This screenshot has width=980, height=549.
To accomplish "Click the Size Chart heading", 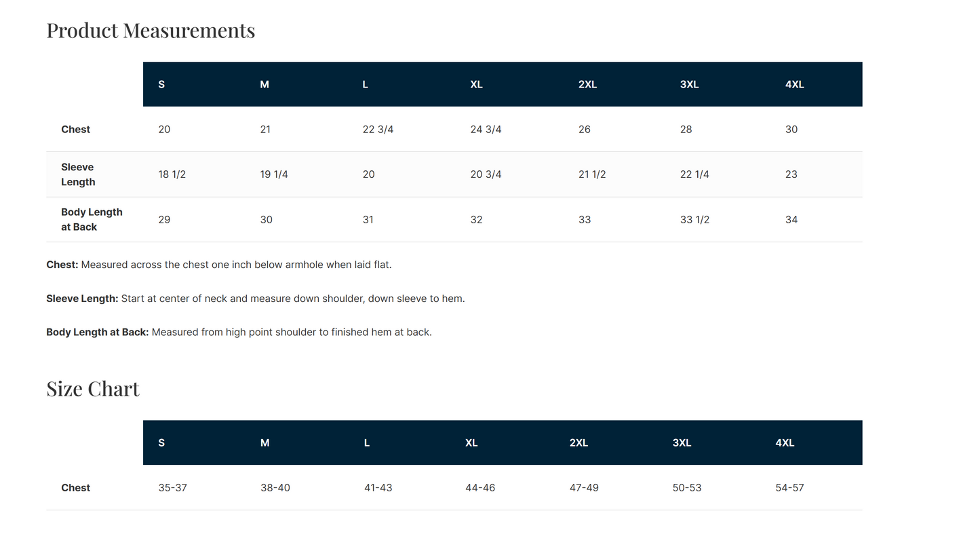I will click(x=93, y=389).
